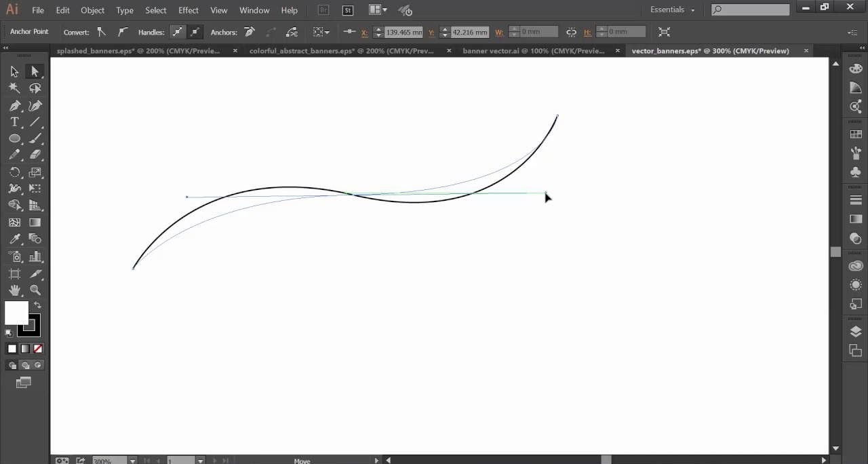The image size is (868, 464).
Task: Select the Magic Wand tool
Action: [x=14, y=88]
